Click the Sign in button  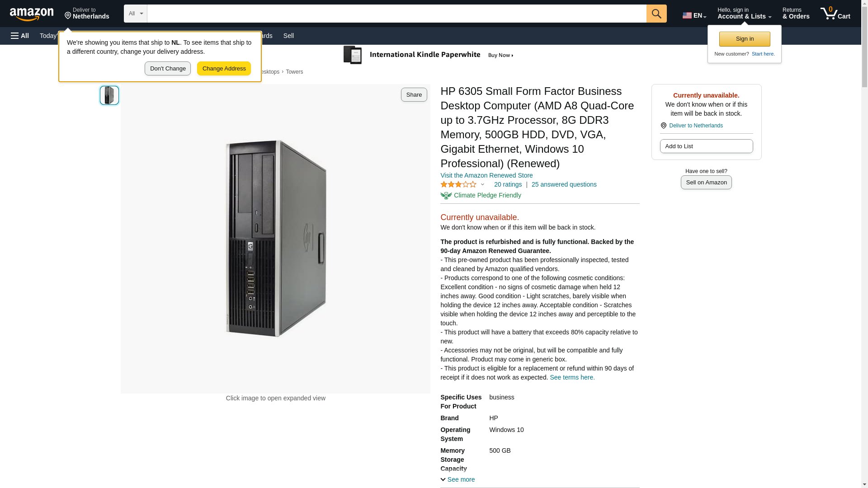coord(745,39)
